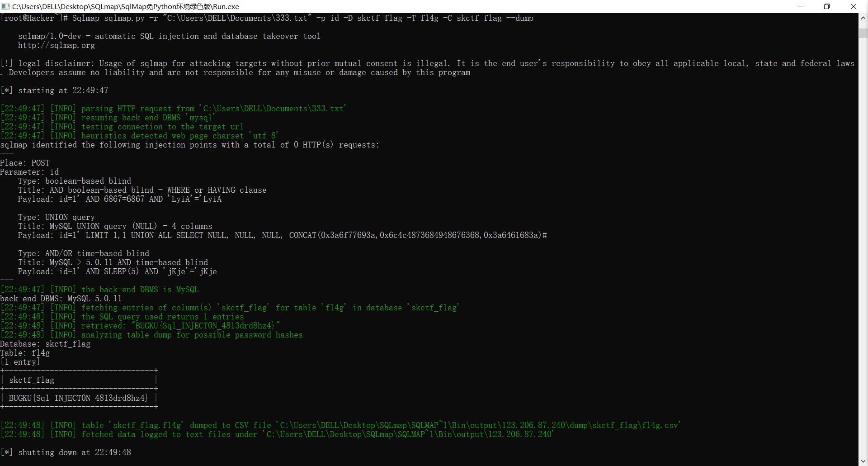Click 'testing connection to the target url' line
Image resolution: width=868 pixels, height=466 pixels.
[122, 127]
